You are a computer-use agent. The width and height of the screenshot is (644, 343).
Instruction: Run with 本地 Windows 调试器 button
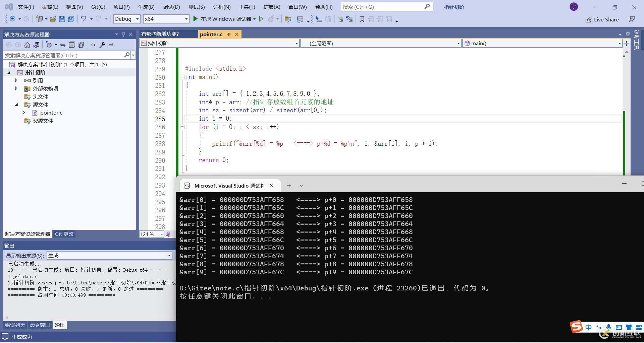pyautogui.click(x=223, y=19)
